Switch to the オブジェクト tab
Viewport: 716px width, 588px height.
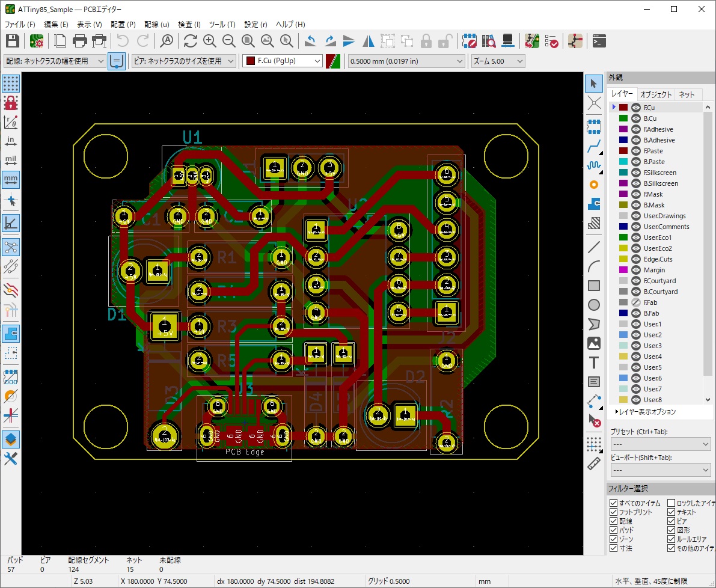(656, 94)
